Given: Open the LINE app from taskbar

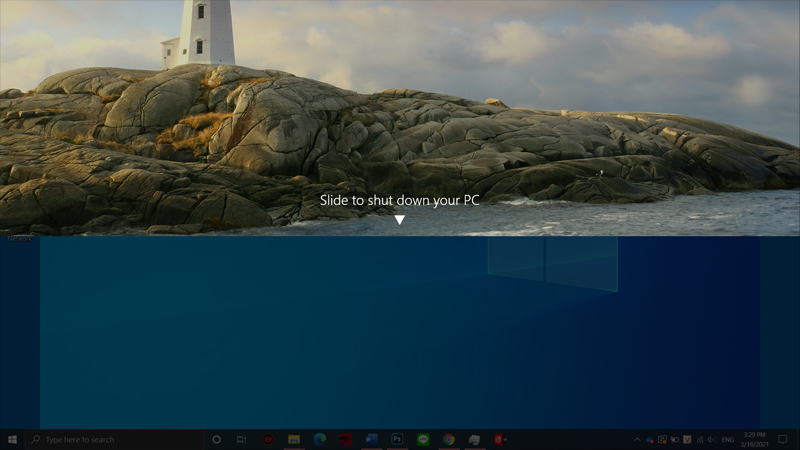Looking at the screenshot, I should (x=423, y=439).
